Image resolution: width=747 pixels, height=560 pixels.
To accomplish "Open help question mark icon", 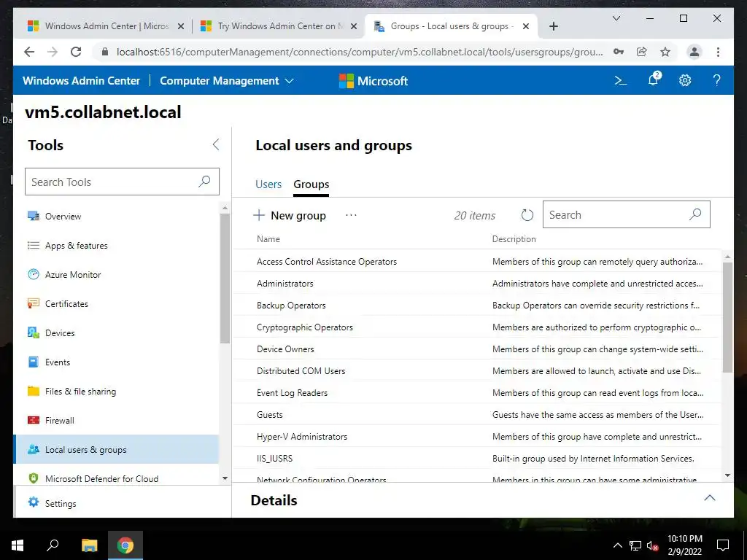I will pyautogui.click(x=716, y=80).
